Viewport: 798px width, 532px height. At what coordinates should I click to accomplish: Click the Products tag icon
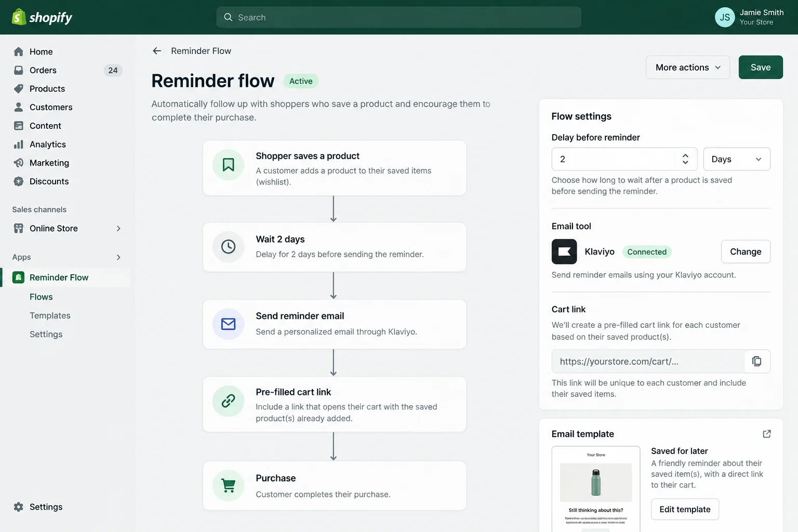point(19,89)
